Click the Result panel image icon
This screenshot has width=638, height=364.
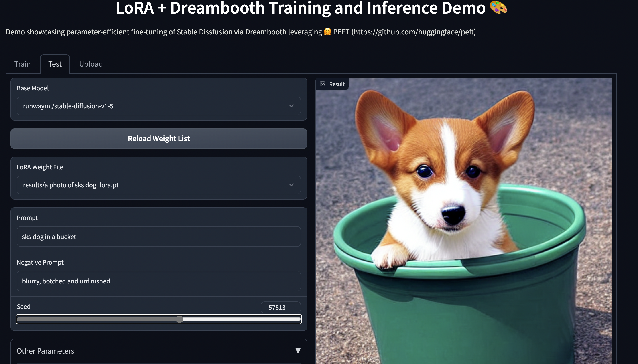[322, 84]
